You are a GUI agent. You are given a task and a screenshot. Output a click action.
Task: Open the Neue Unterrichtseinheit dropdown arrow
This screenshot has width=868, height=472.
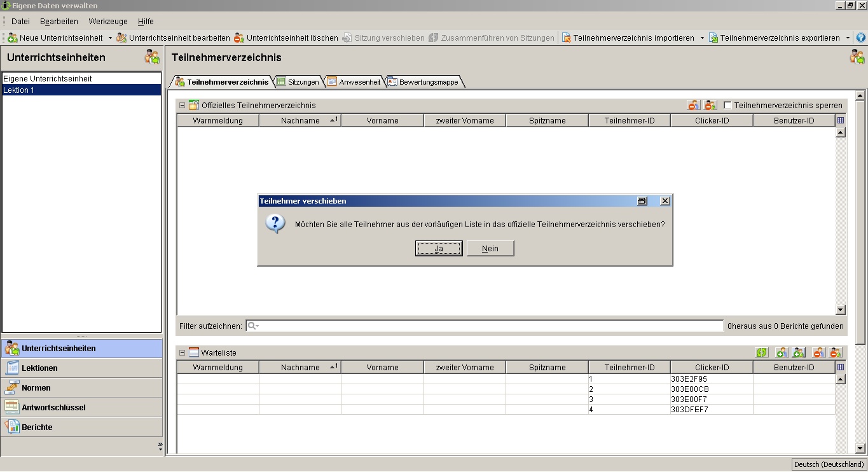tap(110, 38)
